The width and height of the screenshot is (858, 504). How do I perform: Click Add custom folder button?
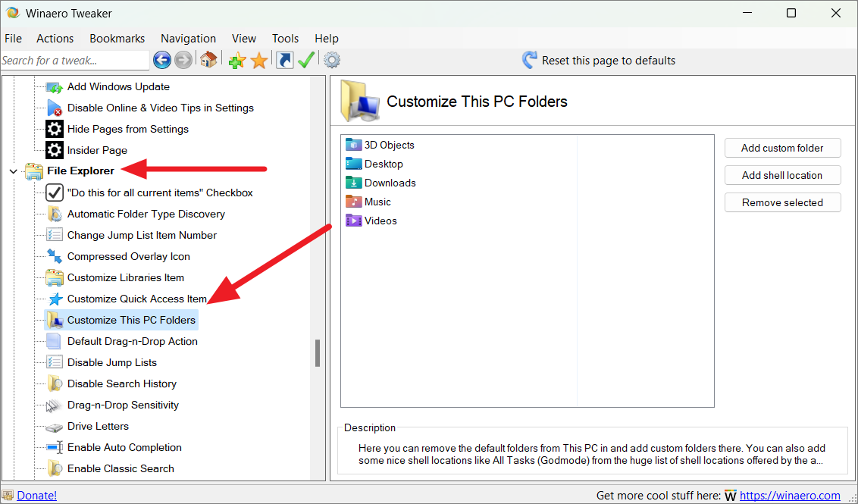(x=782, y=148)
